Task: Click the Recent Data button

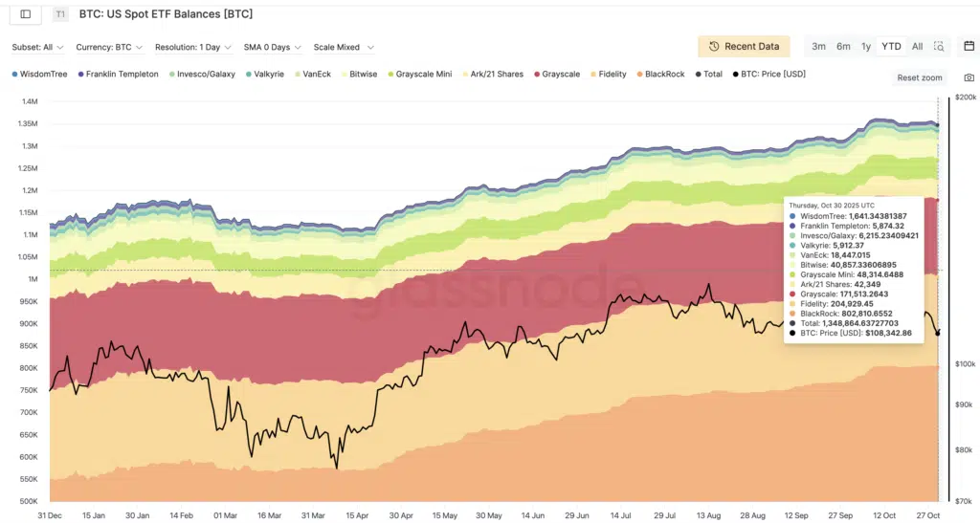Action: [744, 47]
